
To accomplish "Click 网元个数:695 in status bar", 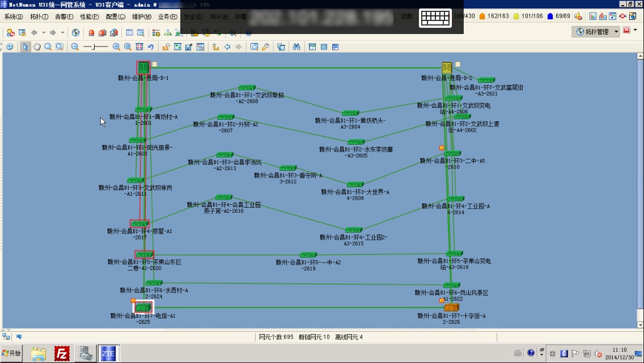I will 276,337.
